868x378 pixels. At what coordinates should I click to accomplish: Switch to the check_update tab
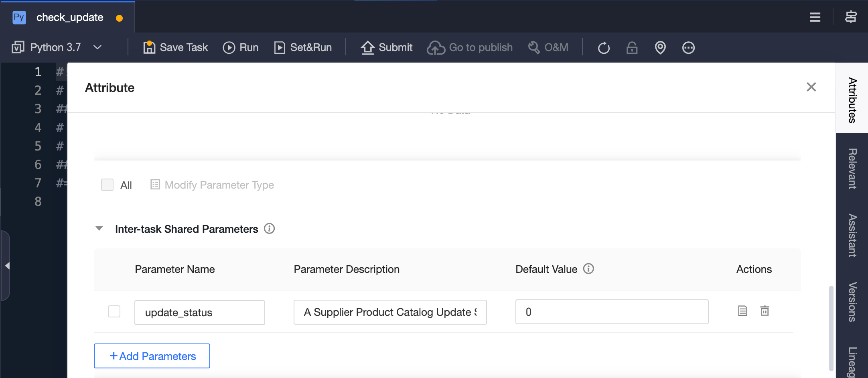pos(67,18)
